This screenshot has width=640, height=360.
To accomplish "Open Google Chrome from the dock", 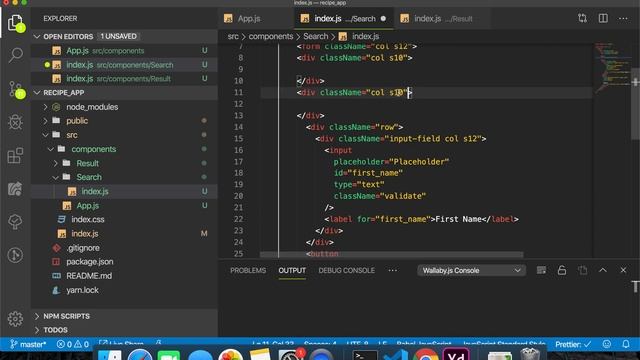I will [x=426, y=355].
